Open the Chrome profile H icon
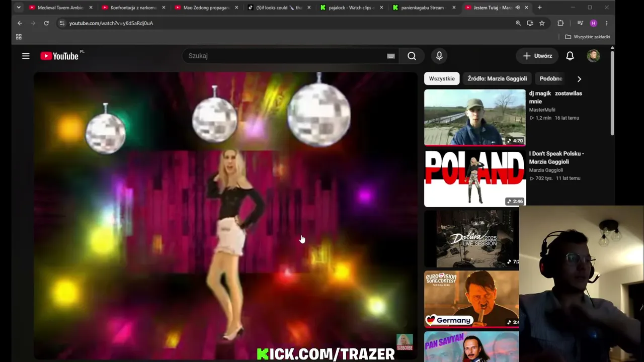Screen dimensions: 644x362 click(593, 23)
